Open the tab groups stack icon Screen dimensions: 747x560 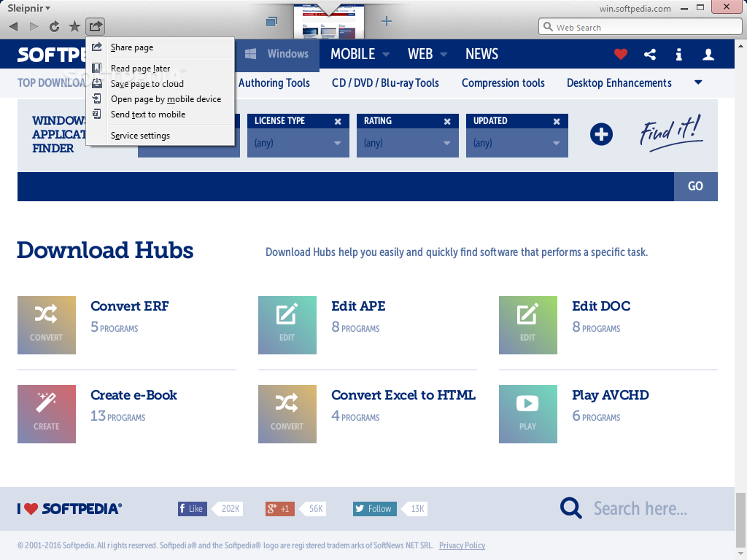271,21
